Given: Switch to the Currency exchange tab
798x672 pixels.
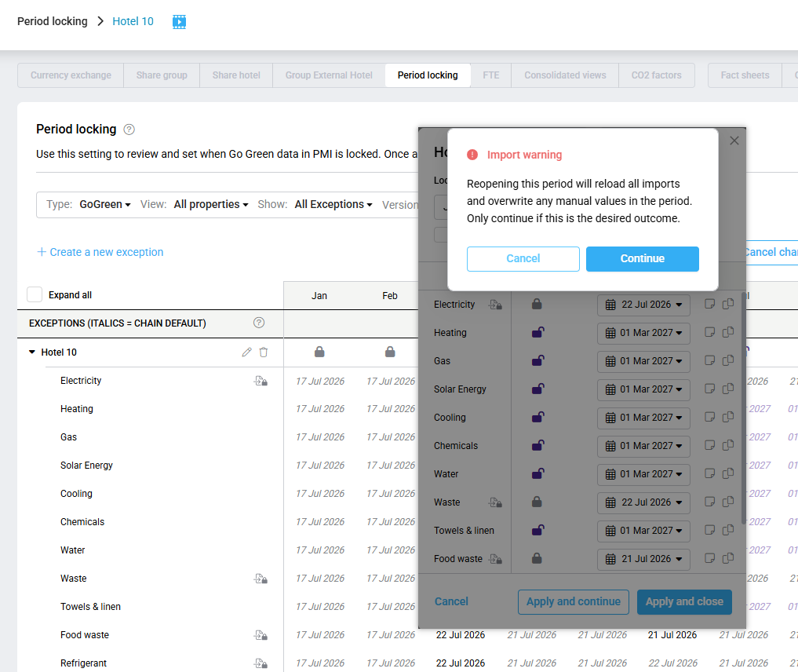Looking at the screenshot, I should tap(71, 75).
